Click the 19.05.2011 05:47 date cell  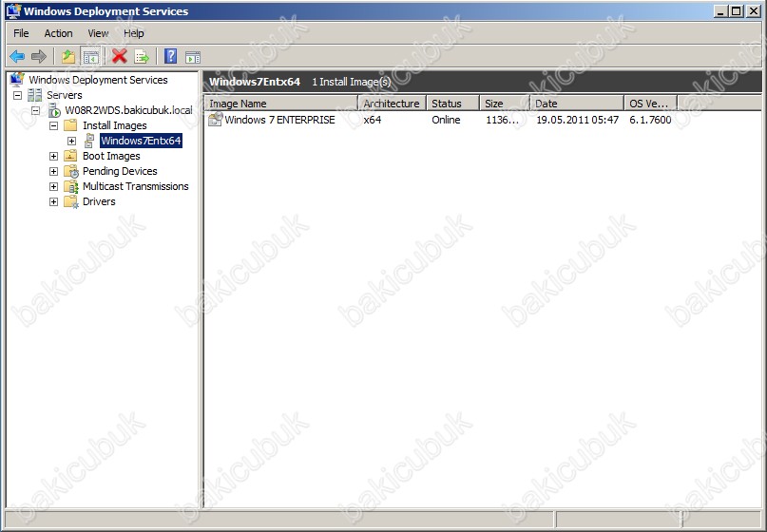pyautogui.click(x=577, y=120)
